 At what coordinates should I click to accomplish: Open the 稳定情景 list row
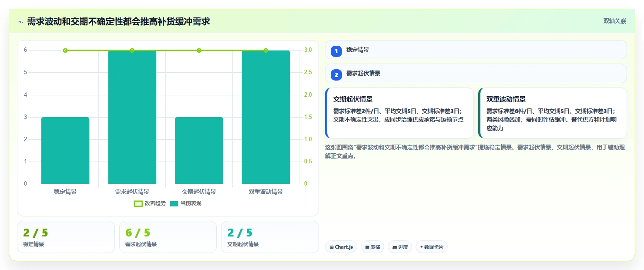476,50
